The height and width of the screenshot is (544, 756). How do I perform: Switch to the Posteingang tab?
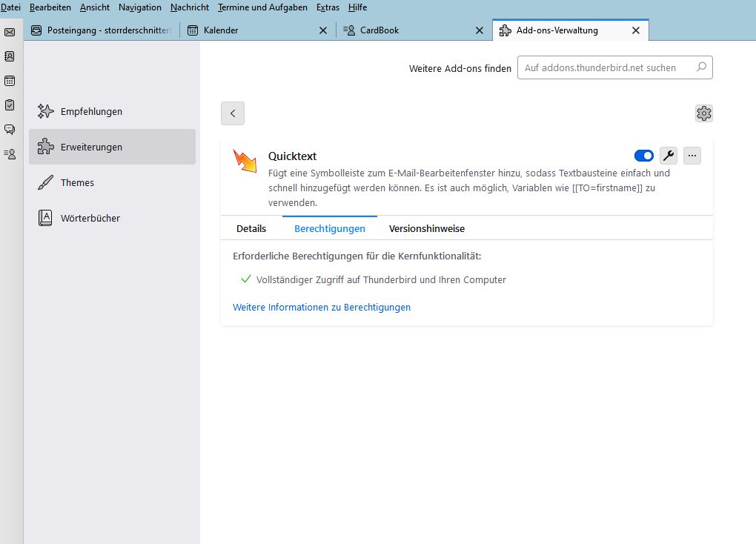point(102,30)
